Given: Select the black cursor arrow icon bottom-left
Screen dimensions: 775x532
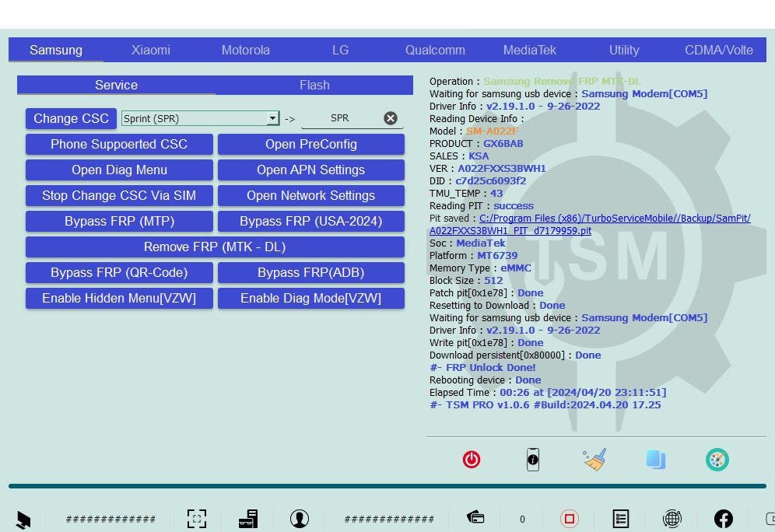Looking at the screenshot, I should tap(23, 518).
